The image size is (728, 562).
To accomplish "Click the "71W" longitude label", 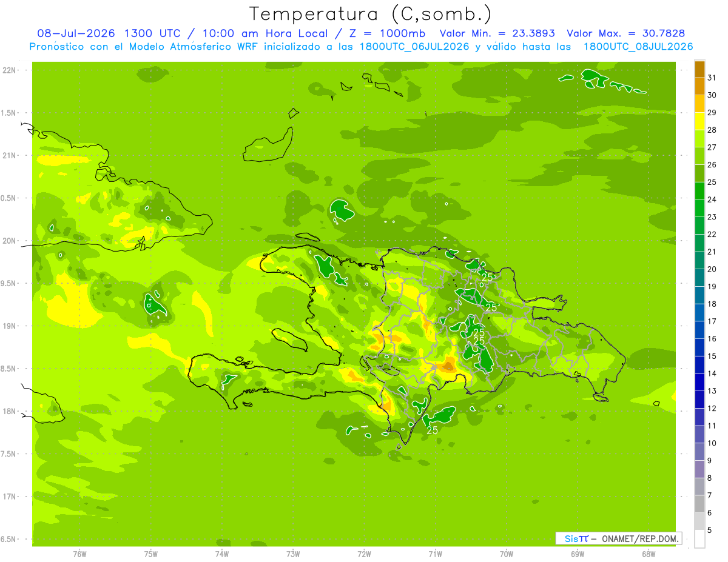I will point(435,554).
